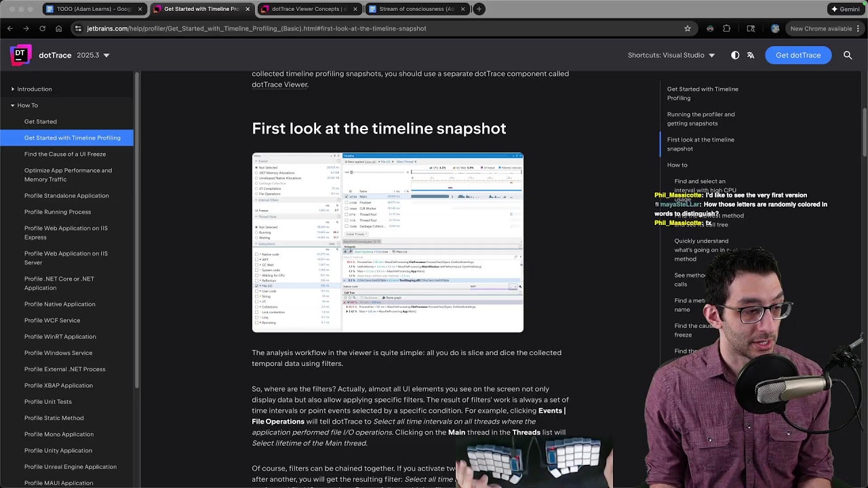The width and height of the screenshot is (868, 488).
Task: Go to browser home page
Action: (x=58, y=28)
